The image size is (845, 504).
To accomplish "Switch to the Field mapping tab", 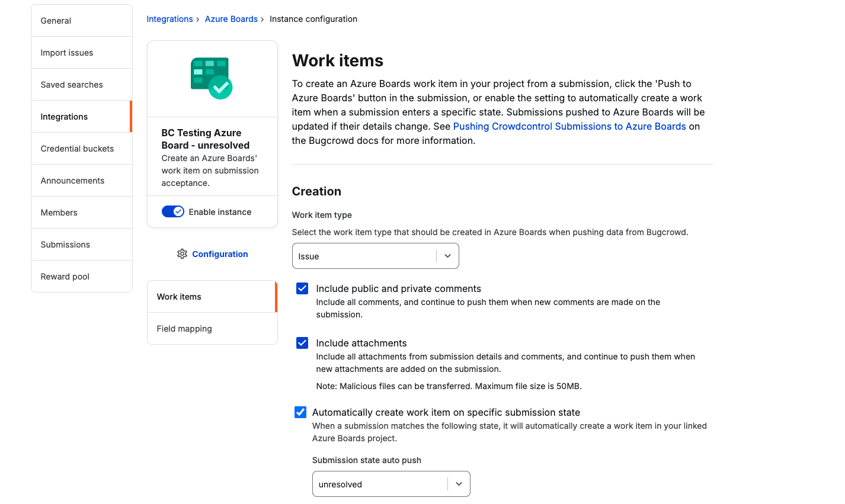I will pyautogui.click(x=184, y=329).
